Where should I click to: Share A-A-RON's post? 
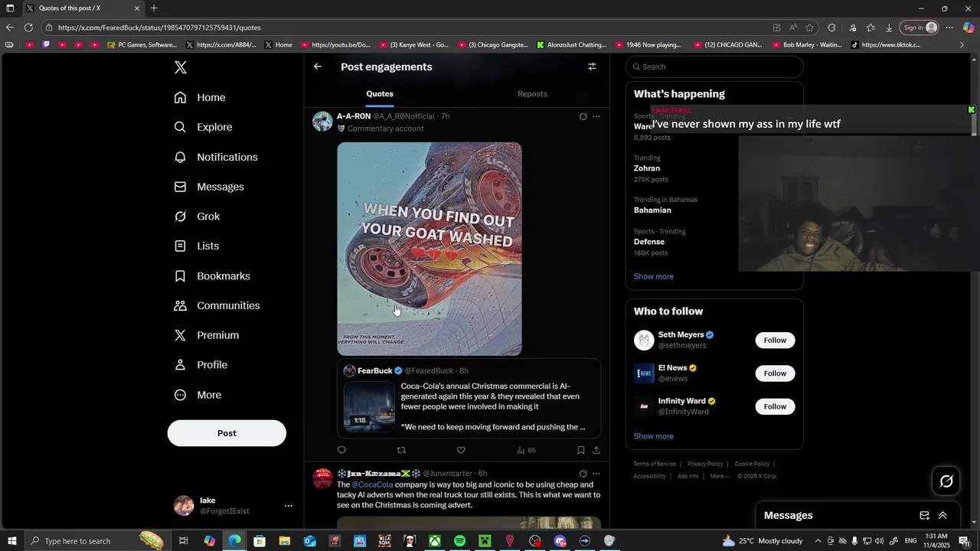point(596,450)
